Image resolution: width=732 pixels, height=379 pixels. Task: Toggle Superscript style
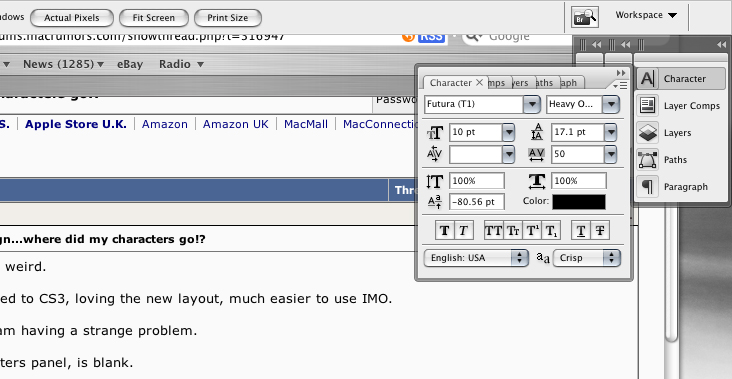pos(532,230)
